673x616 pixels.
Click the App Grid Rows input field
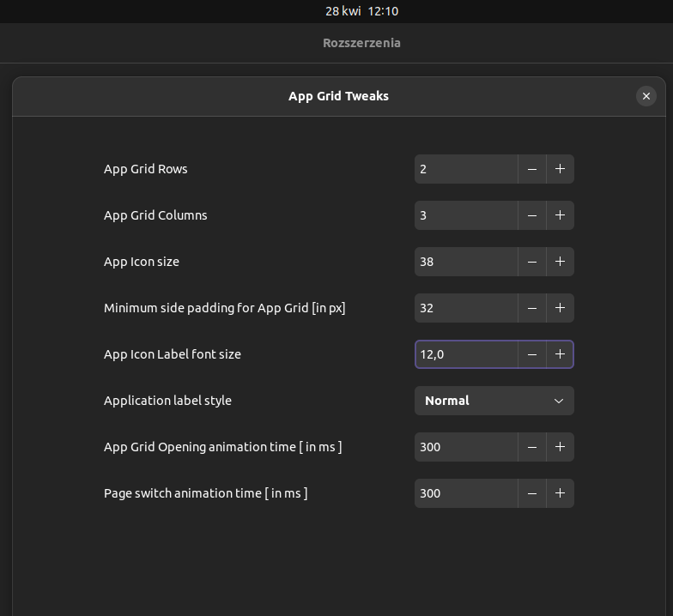pyautogui.click(x=466, y=169)
